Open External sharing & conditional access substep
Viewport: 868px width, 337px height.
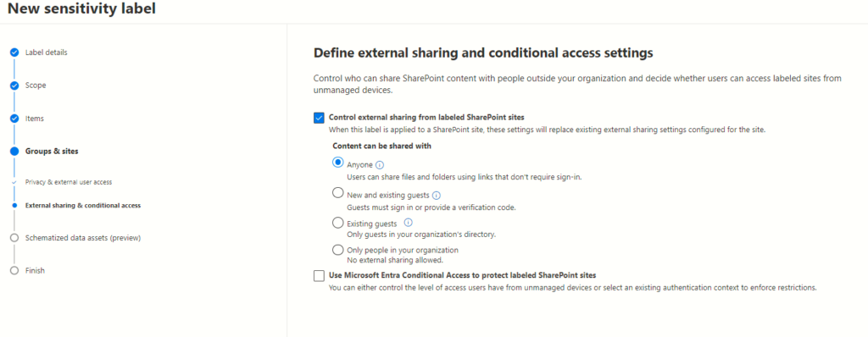(x=83, y=205)
